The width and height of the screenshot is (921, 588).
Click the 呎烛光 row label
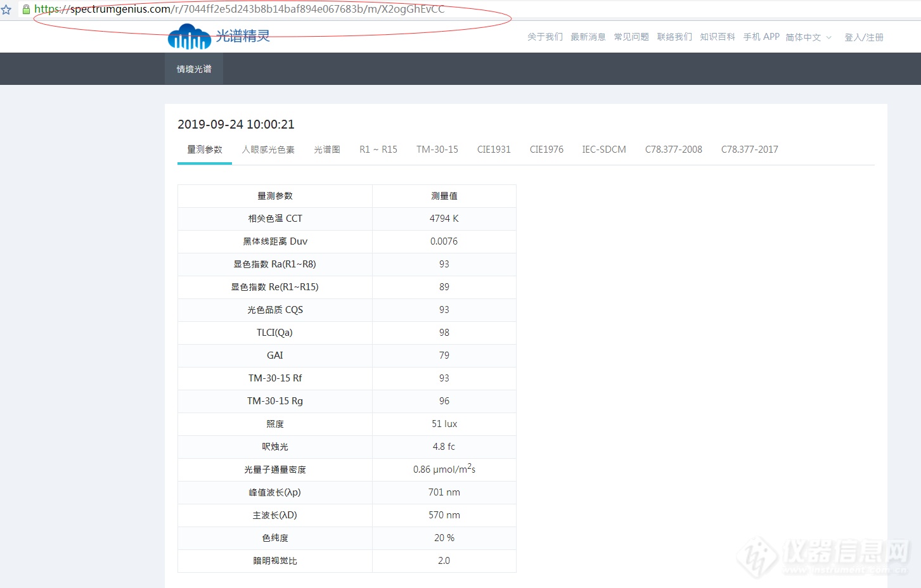coord(275,447)
